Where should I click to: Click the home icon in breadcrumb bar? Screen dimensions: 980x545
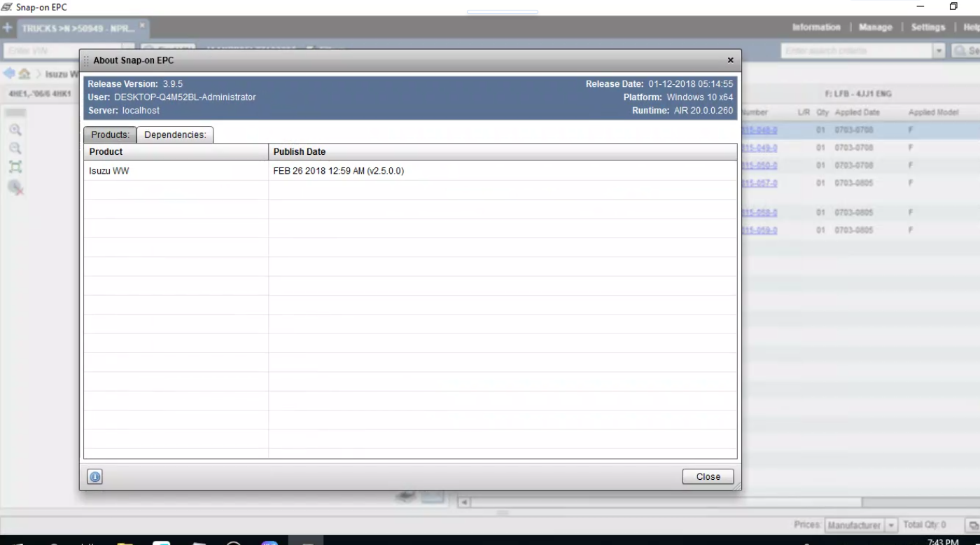[24, 74]
